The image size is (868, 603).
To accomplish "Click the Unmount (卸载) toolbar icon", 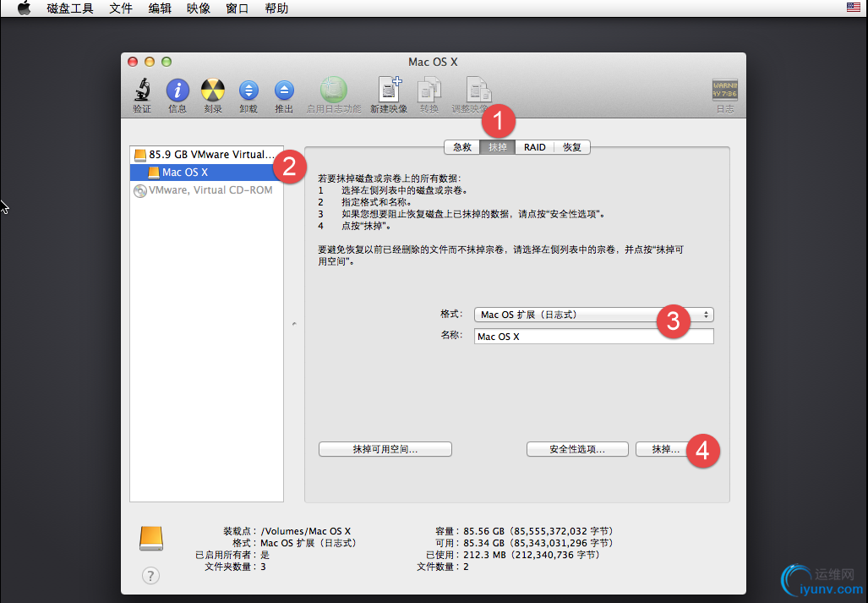I will tap(248, 90).
